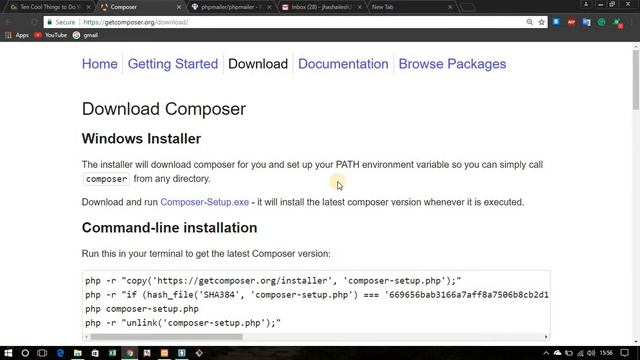The width and height of the screenshot is (640, 360).
Task: Click the unlink('composer-setup.php') code line
Action: (x=183, y=323)
